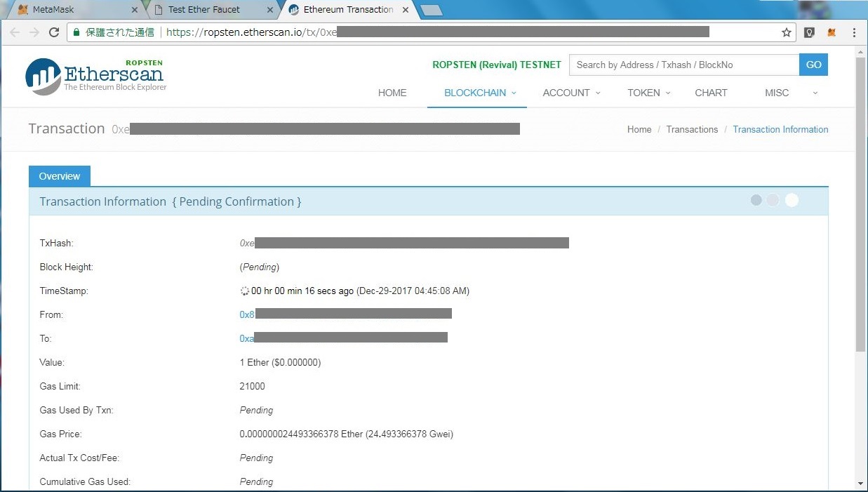Click the Etherscan Ropsten logo
Viewport: 868px width, 492px height.
pyautogui.click(x=95, y=76)
